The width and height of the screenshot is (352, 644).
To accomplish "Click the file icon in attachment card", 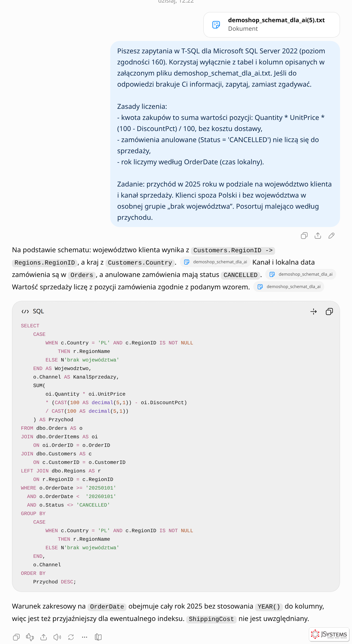I will coord(216,25).
